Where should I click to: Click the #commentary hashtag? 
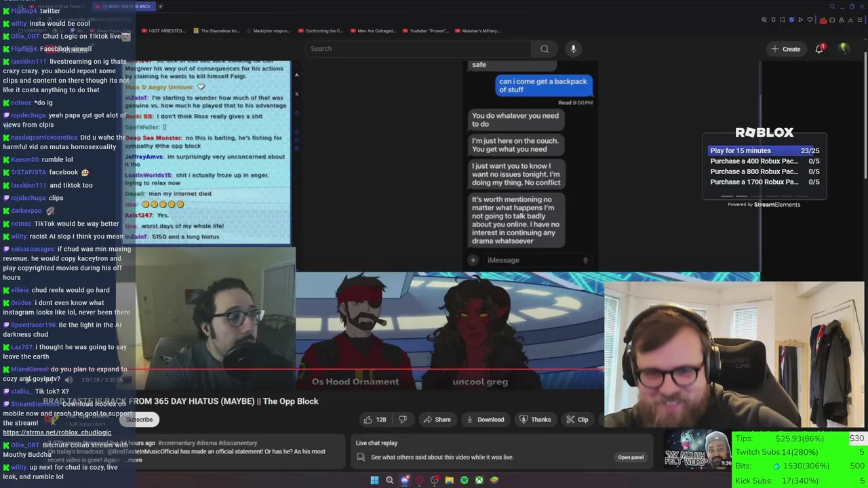[x=176, y=443]
